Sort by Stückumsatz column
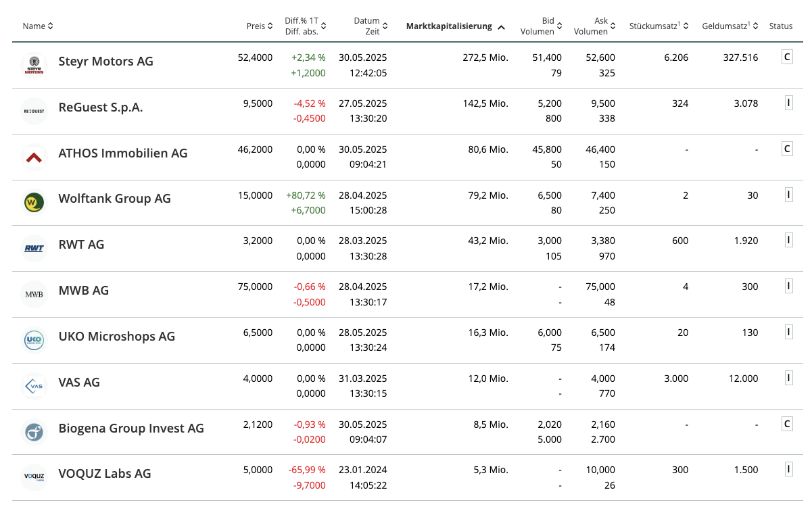Image resolution: width=812 pixels, height=513 pixels. pos(659,26)
